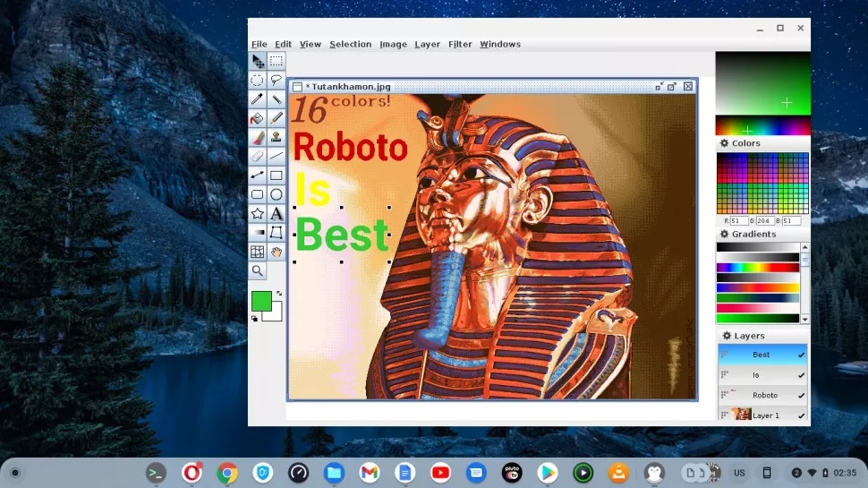Select the Warp grid tool

click(x=258, y=252)
